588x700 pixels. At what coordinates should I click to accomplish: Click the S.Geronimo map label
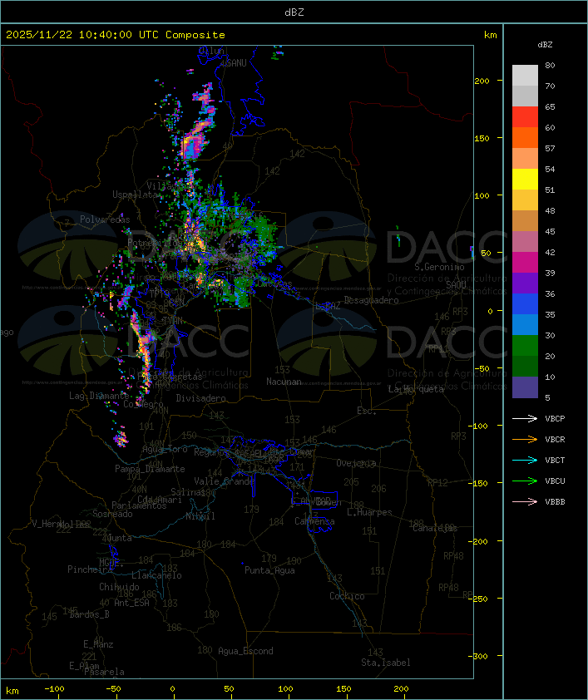(439, 267)
